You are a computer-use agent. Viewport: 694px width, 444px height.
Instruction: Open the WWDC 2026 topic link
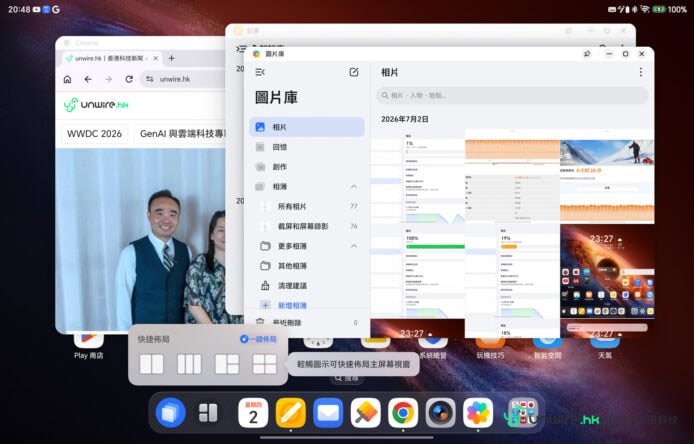pos(94,134)
